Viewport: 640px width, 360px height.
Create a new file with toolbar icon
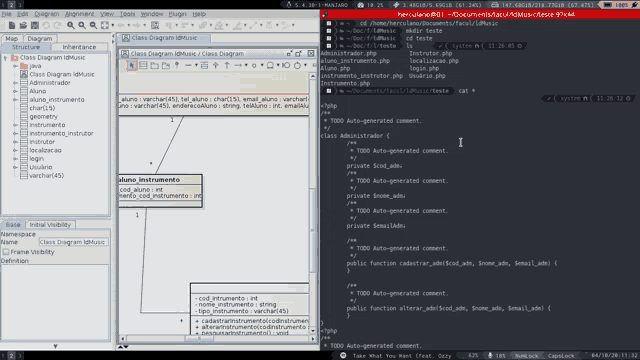(x=12, y=25)
